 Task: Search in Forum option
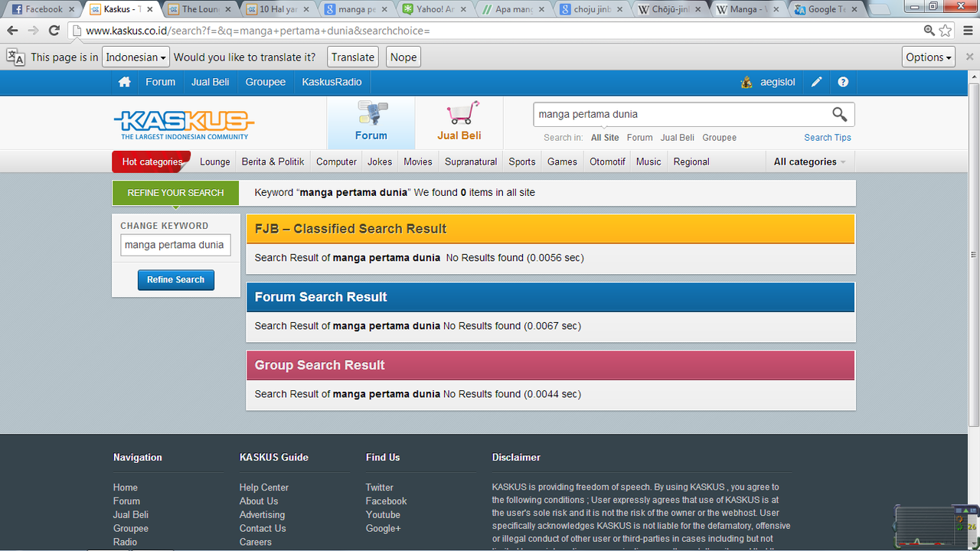click(x=640, y=138)
